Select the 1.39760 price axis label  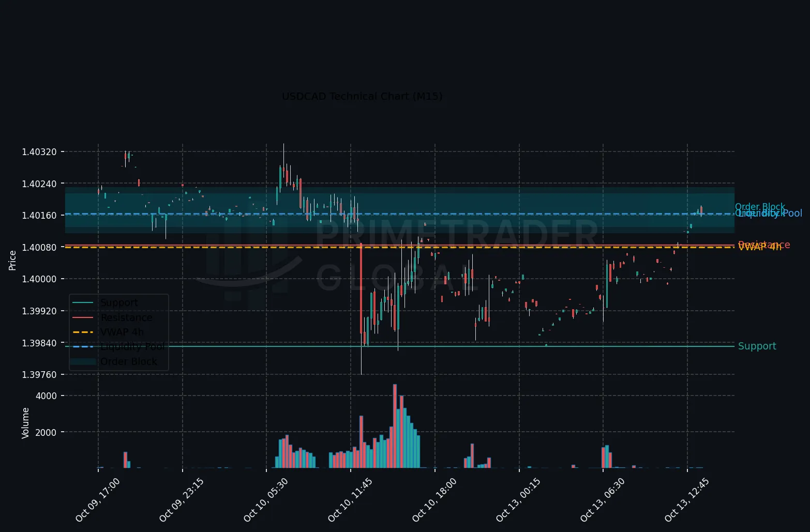tap(40, 375)
